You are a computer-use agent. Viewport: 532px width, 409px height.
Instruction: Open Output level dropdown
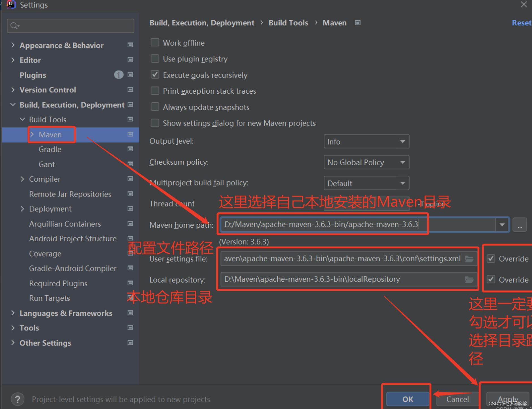366,141
